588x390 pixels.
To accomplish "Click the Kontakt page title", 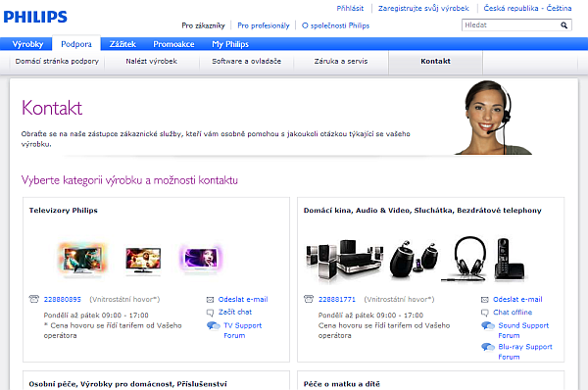I will [52, 108].
